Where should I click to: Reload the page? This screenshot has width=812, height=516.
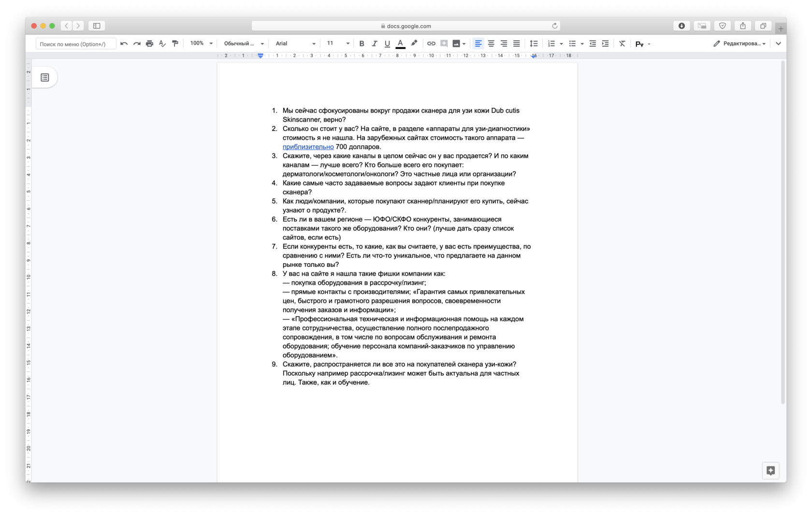point(555,26)
